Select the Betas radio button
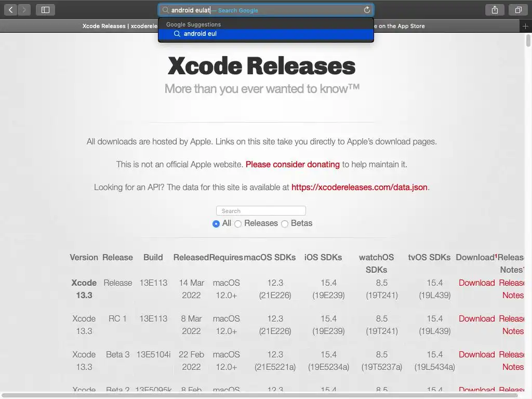 coord(285,223)
